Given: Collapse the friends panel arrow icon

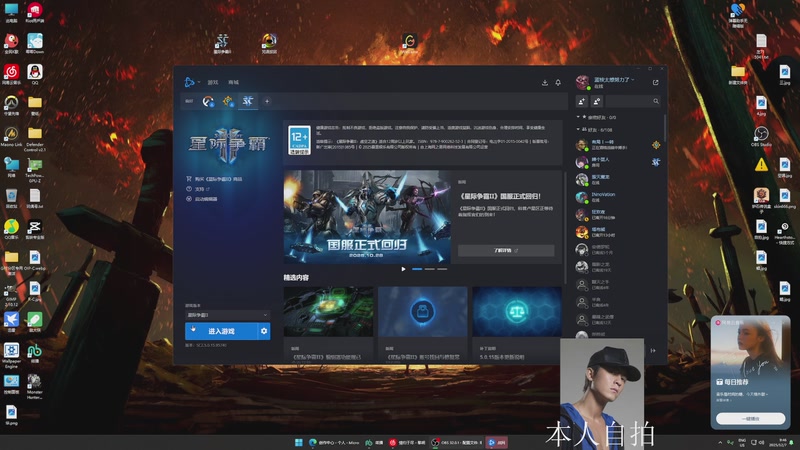Looking at the screenshot, I should pos(653,351).
